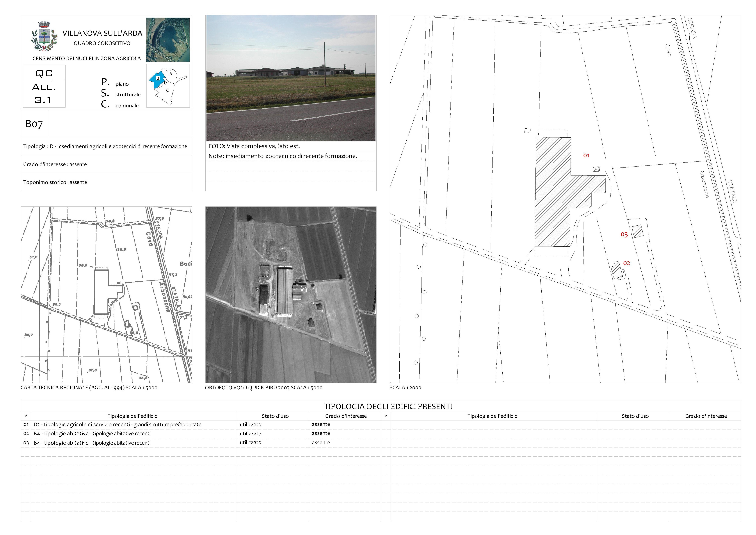The height and width of the screenshot is (535, 756).
Task: Click the east side overview photograph
Action: pos(291,78)
